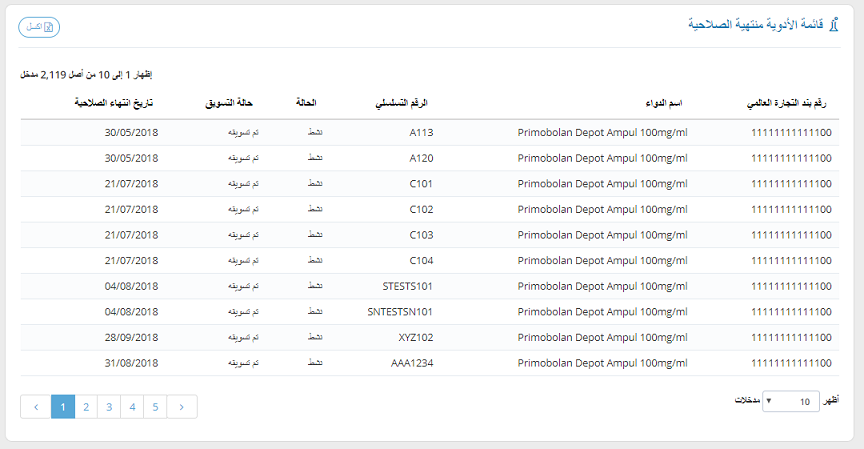Viewport: 864px width, 449px height.
Task: Sort by the expiry date column header
Action: (117, 103)
